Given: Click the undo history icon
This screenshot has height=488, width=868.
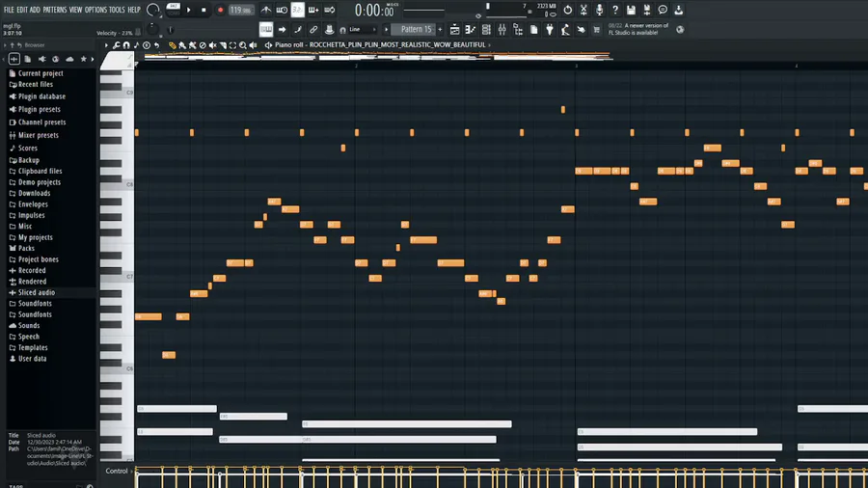Looking at the screenshot, I should pyautogui.click(x=568, y=10).
